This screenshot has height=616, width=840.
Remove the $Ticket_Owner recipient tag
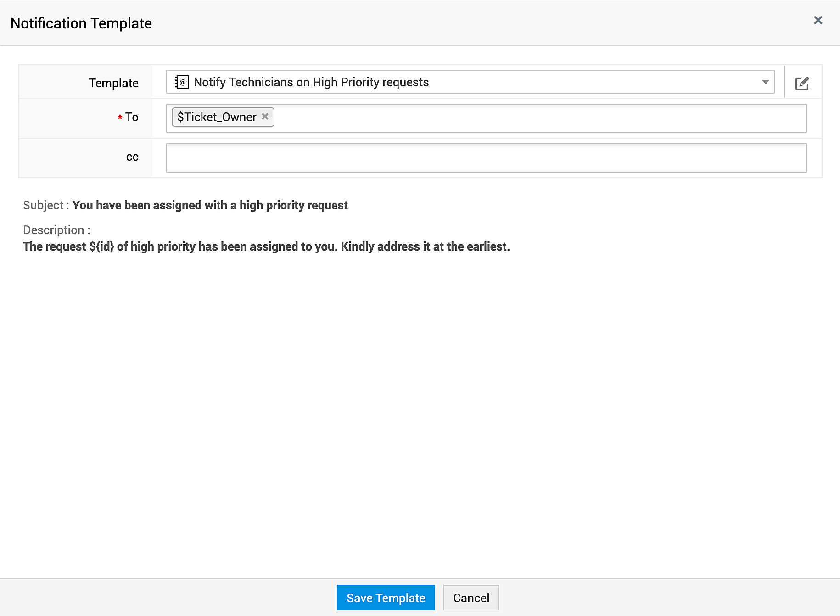(265, 117)
